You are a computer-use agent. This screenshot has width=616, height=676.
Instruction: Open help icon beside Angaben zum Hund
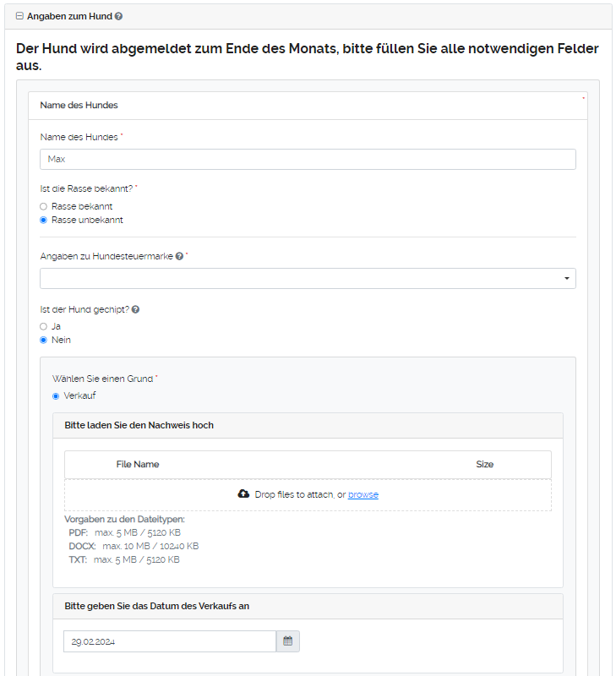pos(118,16)
